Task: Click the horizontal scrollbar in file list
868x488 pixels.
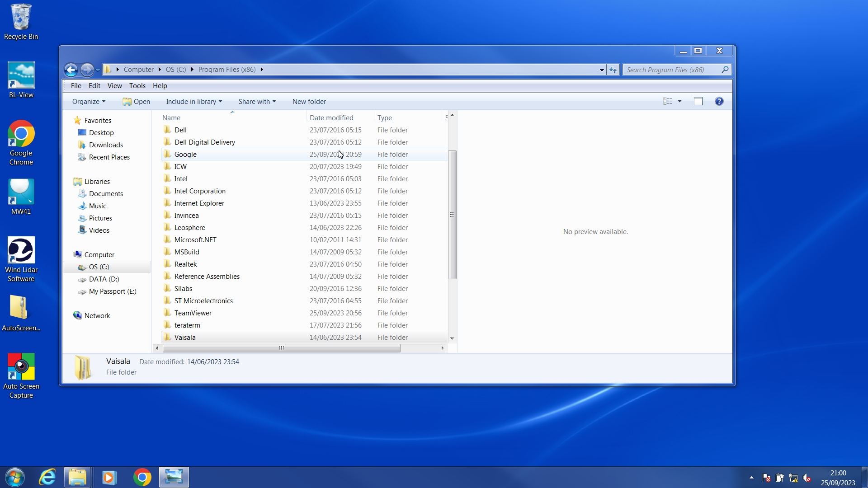Action: click(x=281, y=348)
